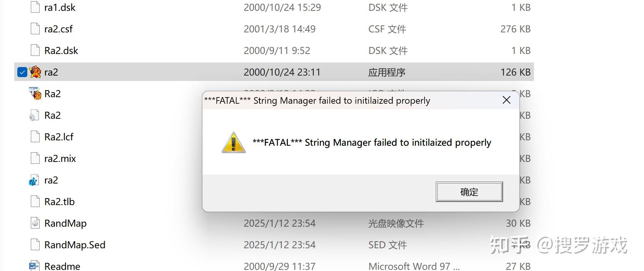This screenshot has width=644, height=271.
Task: Open the ra2.csf file entry
Action: pyautogui.click(x=58, y=29)
